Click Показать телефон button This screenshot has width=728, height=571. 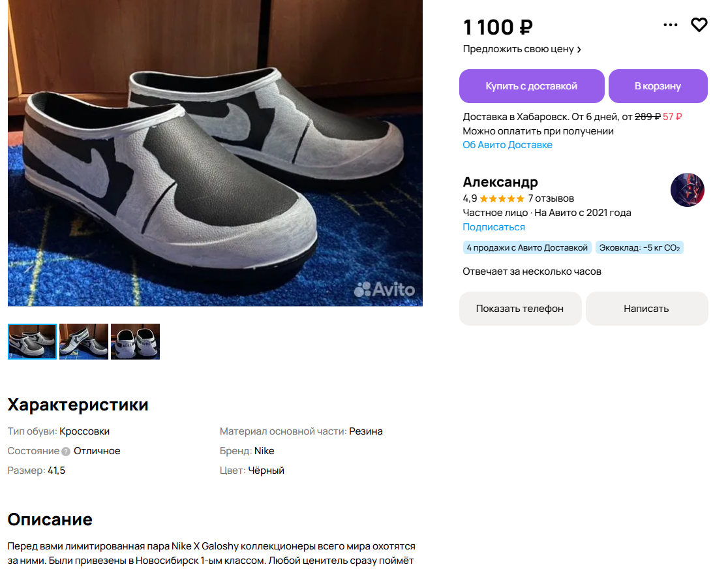520,309
